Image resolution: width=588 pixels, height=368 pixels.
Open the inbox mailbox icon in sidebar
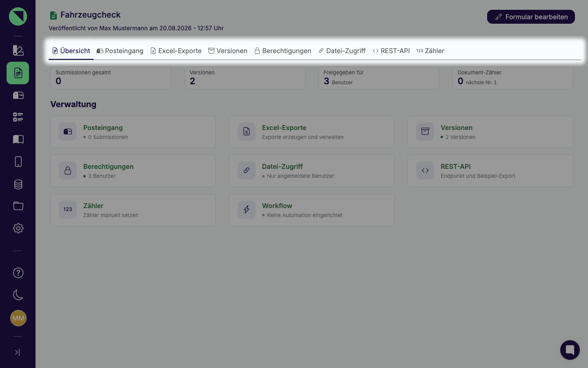point(18,95)
